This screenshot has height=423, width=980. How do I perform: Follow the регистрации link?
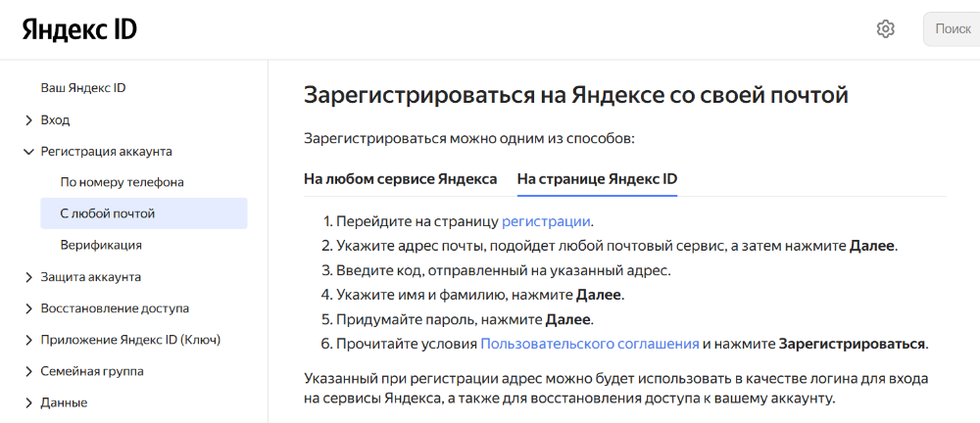click(546, 222)
